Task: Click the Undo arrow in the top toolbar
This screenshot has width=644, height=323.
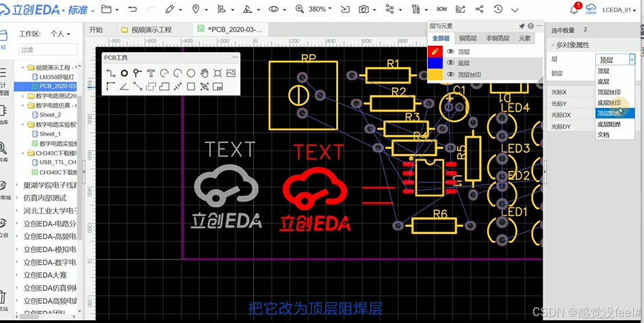Action: [132, 9]
